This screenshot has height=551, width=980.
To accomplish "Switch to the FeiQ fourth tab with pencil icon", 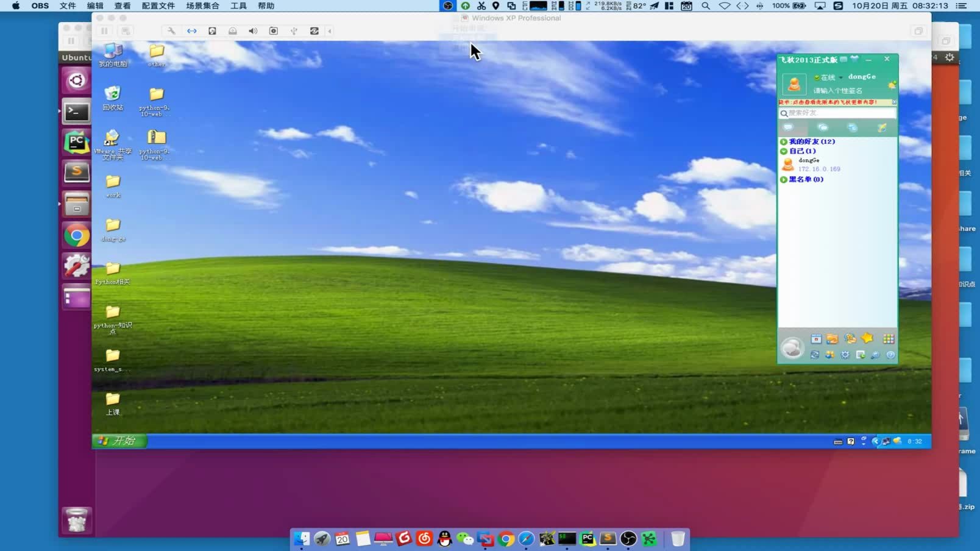I will coord(882,127).
